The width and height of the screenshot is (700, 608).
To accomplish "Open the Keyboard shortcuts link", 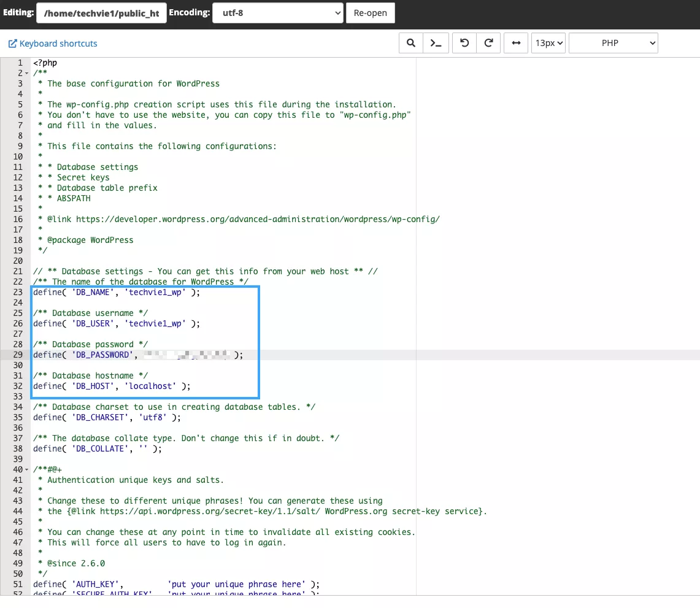I will coord(58,44).
